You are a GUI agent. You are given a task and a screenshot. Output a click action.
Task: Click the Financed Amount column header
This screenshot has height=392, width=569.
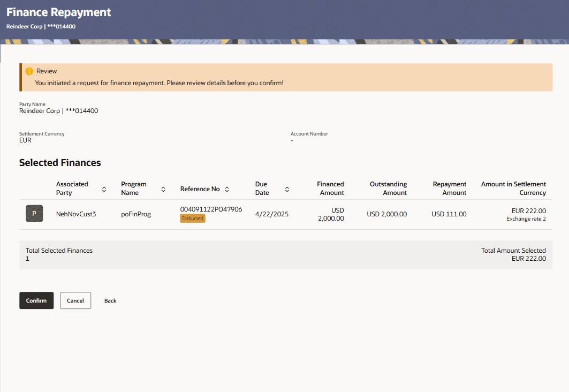coord(330,189)
